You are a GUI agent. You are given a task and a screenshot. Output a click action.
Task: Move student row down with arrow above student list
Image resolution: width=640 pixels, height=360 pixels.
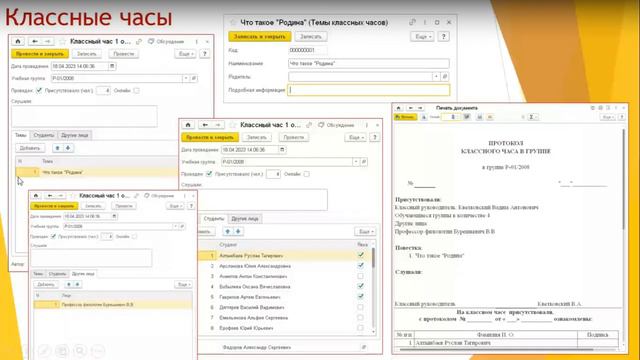(238, 231)
